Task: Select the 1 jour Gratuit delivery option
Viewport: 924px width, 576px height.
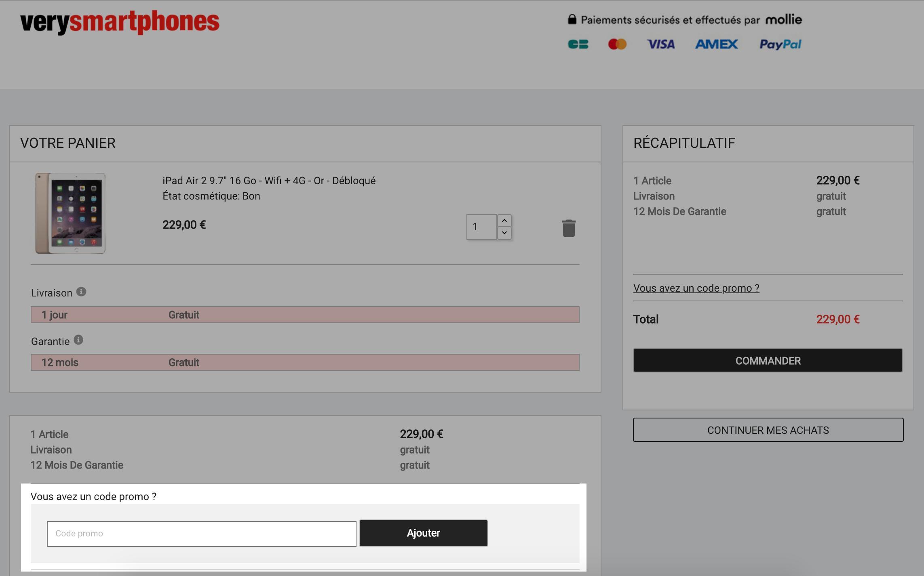Action: click(305, 315)
